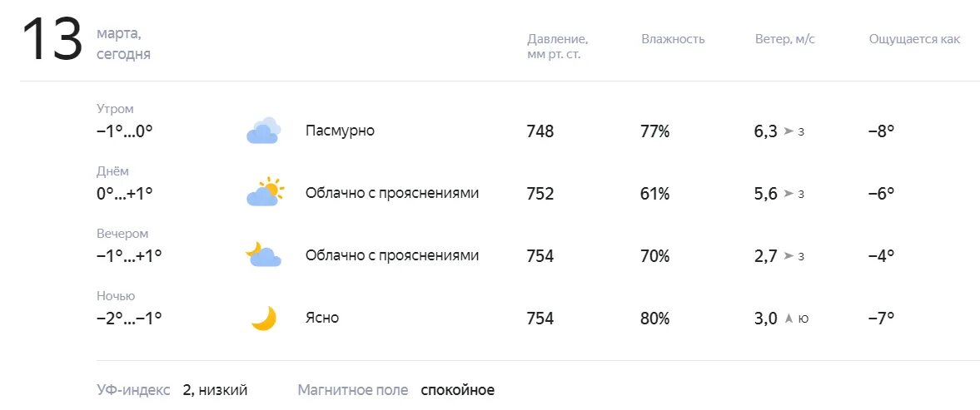Click the Ветер, м/с column header
Image resolution: width=980 pixels, height=410 pixels.
point(785,39)
